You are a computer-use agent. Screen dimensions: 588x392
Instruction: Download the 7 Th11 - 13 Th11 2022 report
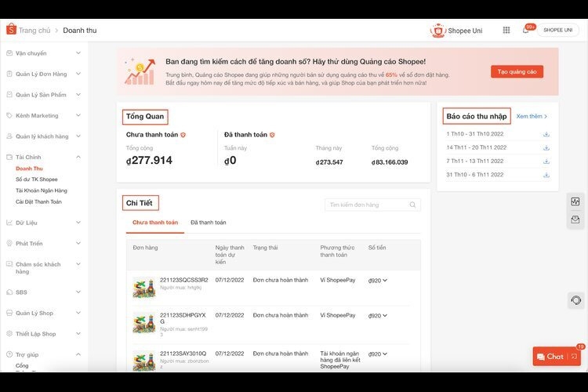point(546,162)
